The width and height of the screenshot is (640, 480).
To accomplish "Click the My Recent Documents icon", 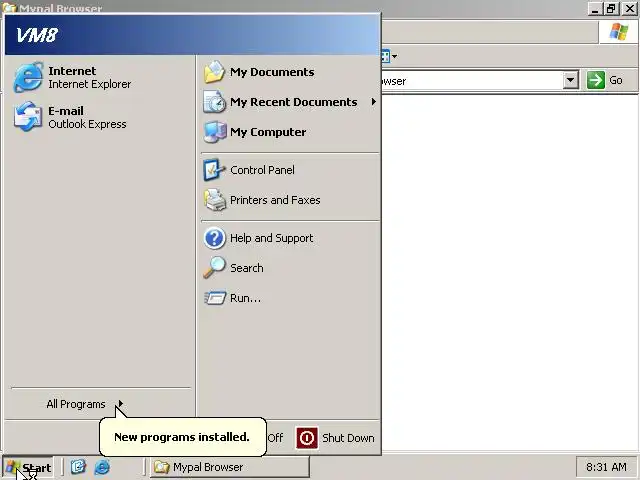I will click(214, 102).
